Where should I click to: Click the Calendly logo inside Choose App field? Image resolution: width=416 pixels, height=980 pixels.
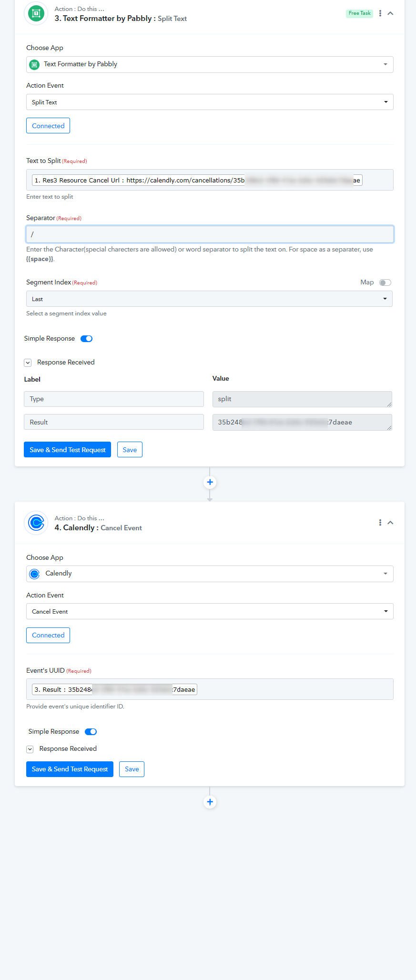pos(35,574)
